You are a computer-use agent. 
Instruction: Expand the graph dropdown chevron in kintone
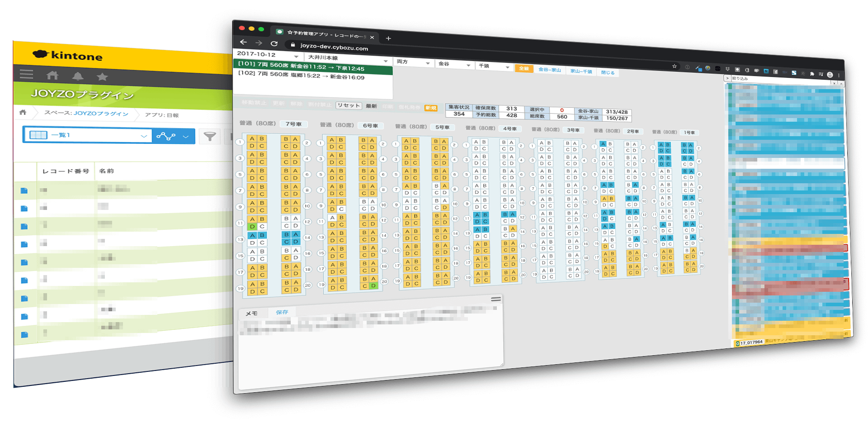pos(186,136)
